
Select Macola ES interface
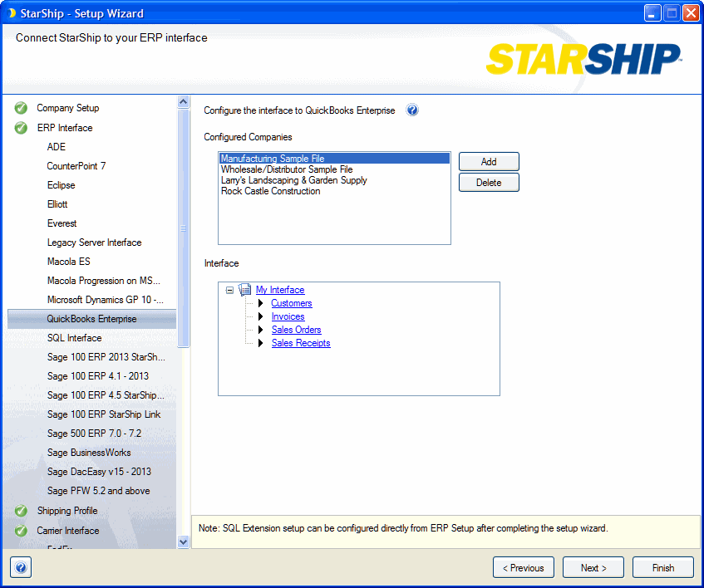69,262
